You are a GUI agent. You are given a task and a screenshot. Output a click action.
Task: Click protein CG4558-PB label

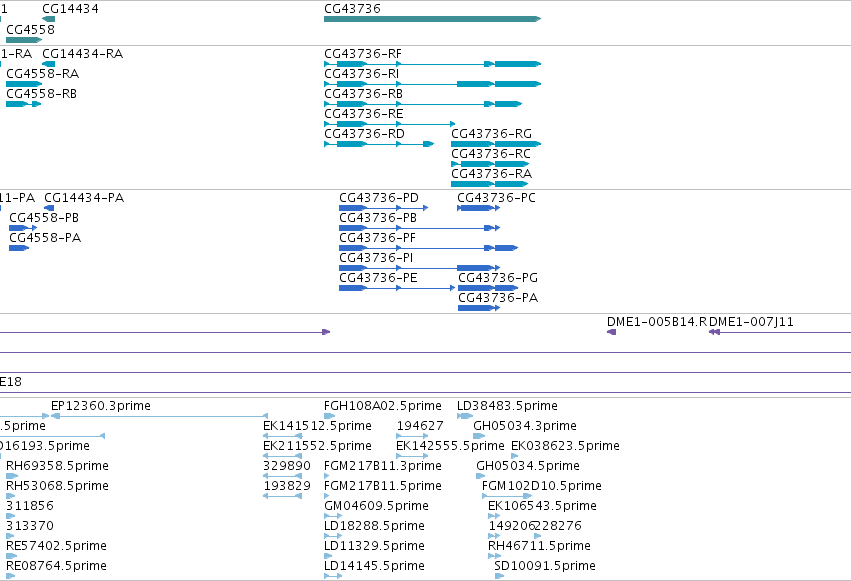(x=44, y=218)
